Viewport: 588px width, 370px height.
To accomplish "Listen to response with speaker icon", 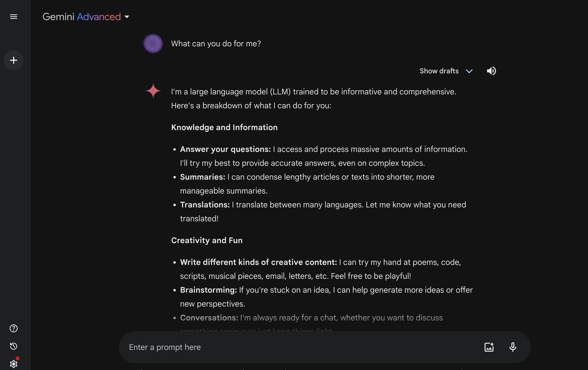I will coord(491,71).
